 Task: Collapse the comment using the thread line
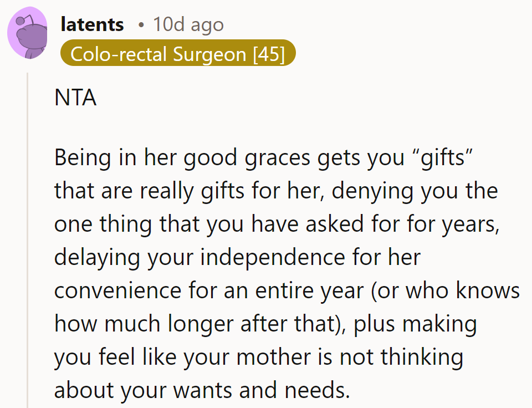[27, 238]
